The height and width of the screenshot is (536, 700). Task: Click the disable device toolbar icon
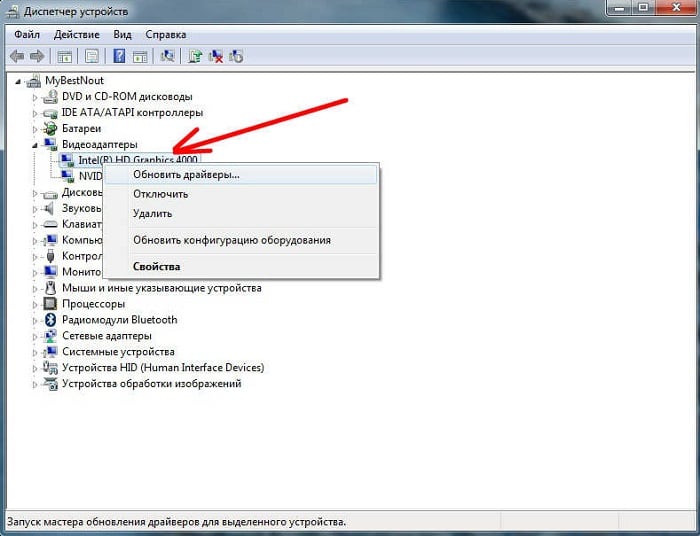(237, 56)
